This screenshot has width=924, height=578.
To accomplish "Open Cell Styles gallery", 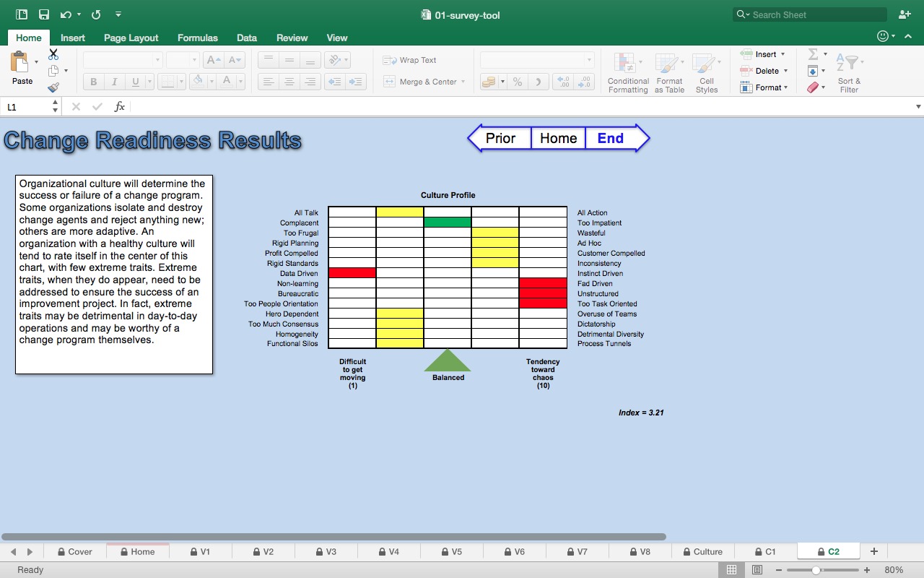I will click(706, 71).
